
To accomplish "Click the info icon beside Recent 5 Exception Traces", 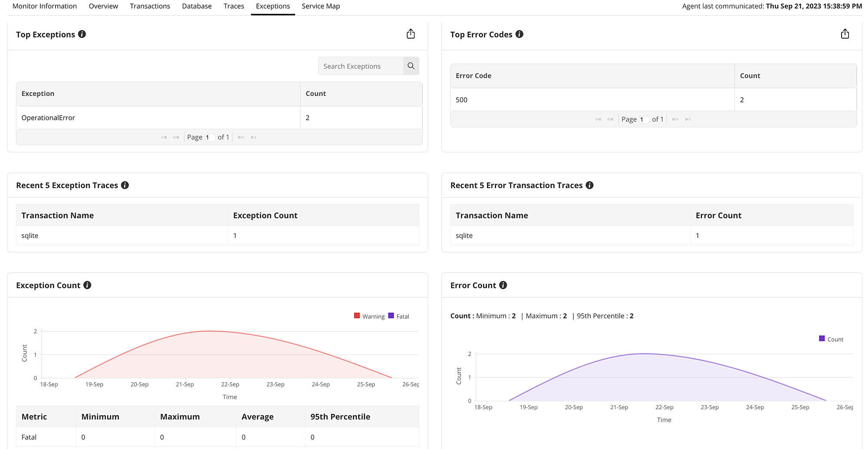I will 125,185.
